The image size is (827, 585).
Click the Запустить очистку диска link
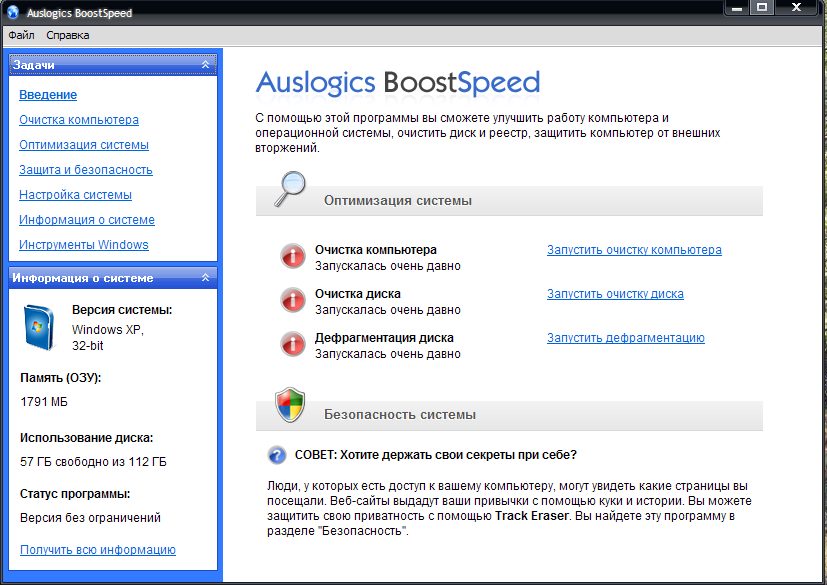tap(615, 294)
